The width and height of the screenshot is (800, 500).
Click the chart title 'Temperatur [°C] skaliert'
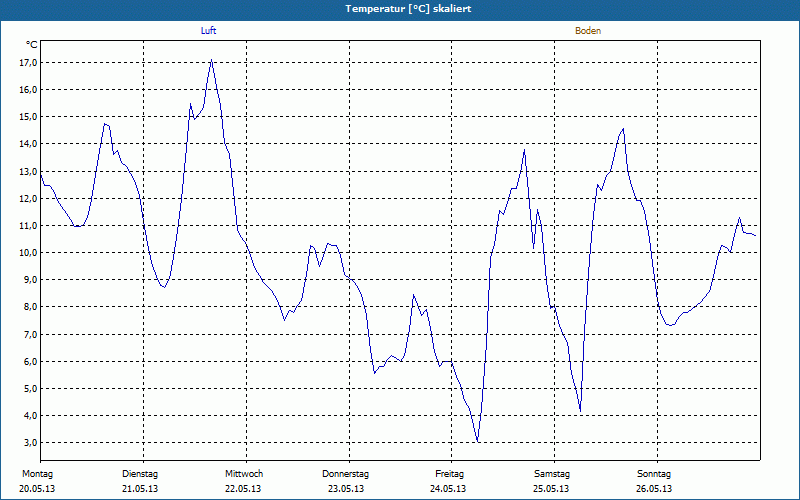coord(408,9)
